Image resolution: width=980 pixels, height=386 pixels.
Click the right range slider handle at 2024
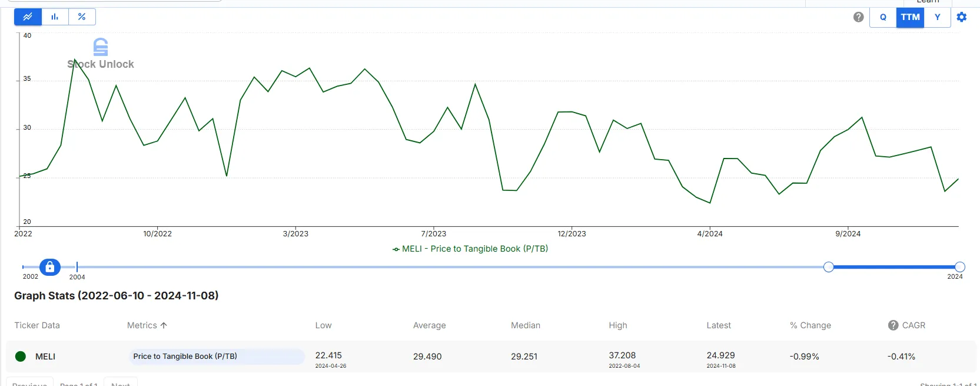[x=960, y=267]
